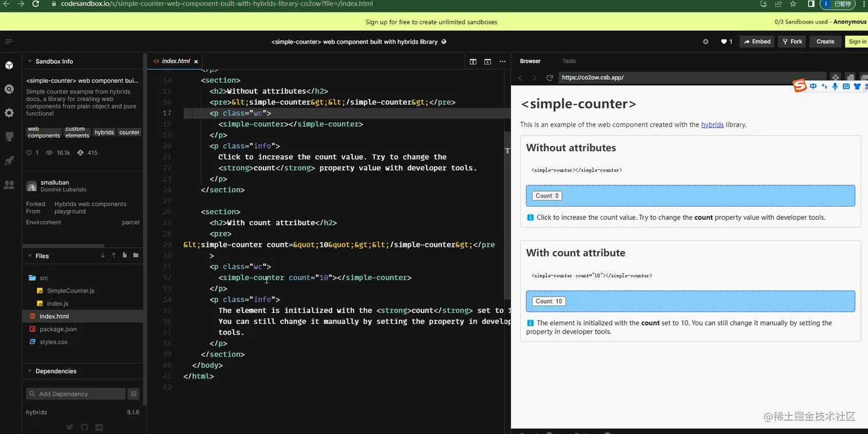The height and width of the screenshot is (434, 868).
Task: Open the GitHub link in footer
Action: [84, 427]
